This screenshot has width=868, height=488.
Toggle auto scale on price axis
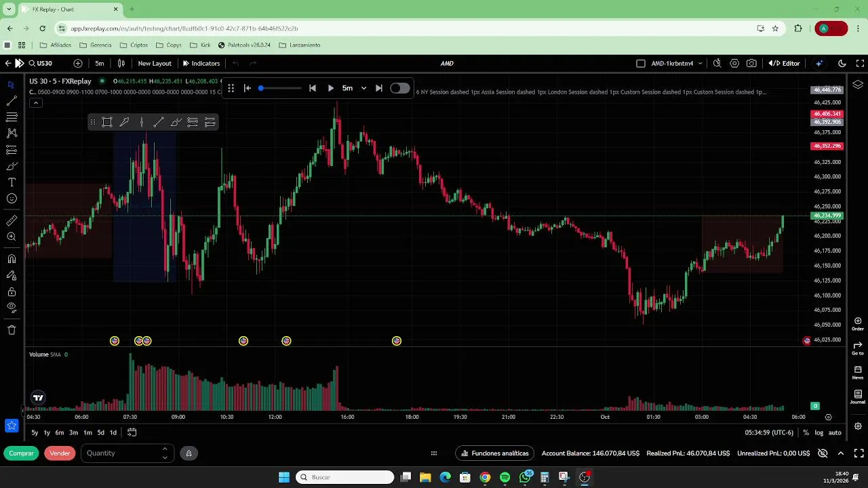pos(835,432)
